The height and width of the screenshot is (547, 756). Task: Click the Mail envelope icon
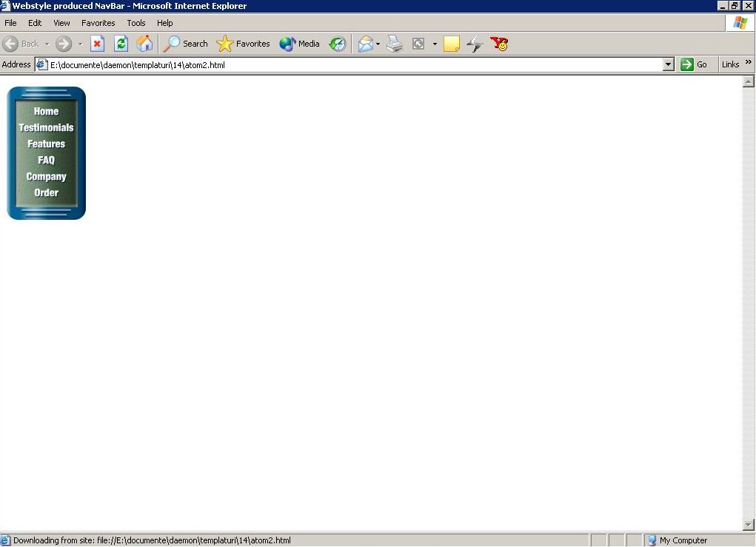pyautogui.click(x=366, y=44)
